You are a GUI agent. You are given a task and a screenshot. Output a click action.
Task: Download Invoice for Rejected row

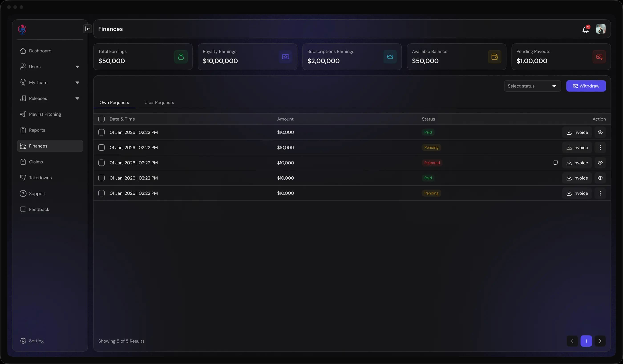coord(577,163)
